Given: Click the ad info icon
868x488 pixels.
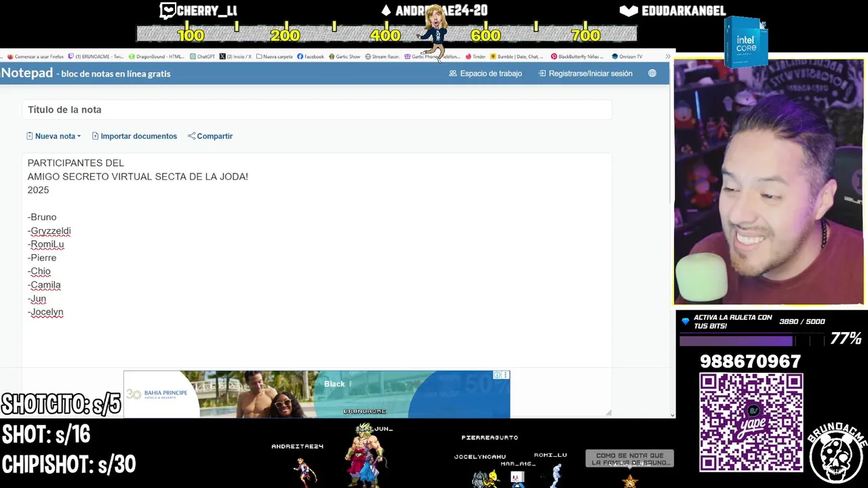Looking at the screenshot, I should (497, 375).
